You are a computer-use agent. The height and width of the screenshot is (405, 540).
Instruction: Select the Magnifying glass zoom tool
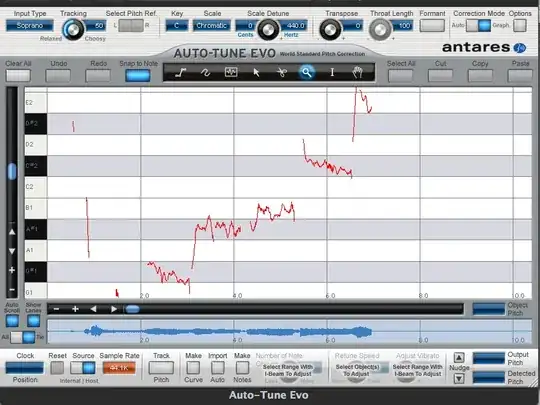click(x=307, y=72)
